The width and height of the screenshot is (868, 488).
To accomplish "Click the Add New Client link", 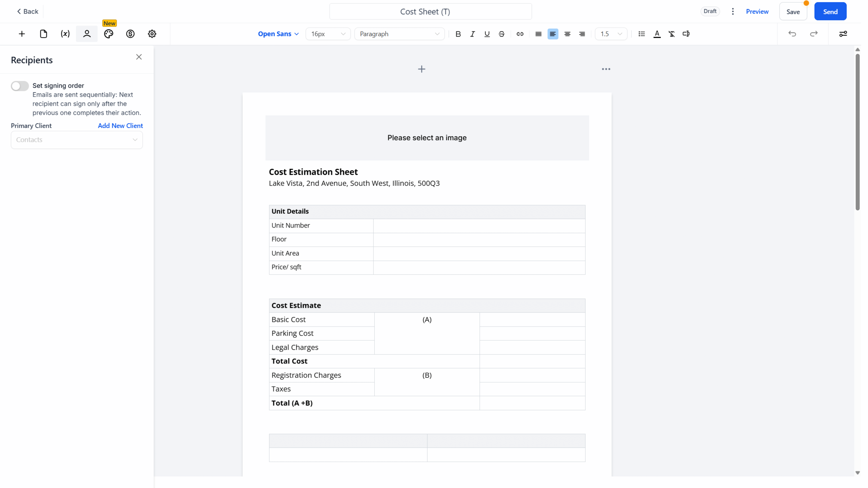I will click(120, 126).
